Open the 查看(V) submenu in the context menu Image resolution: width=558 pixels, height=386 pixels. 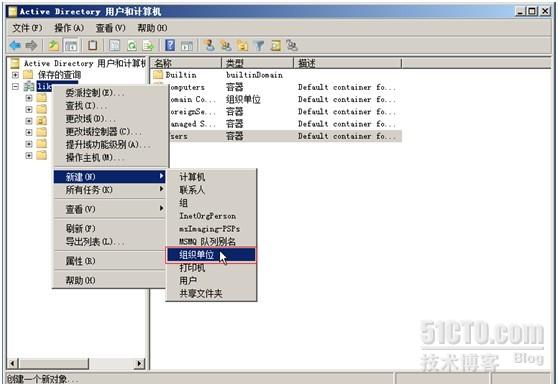110,209
